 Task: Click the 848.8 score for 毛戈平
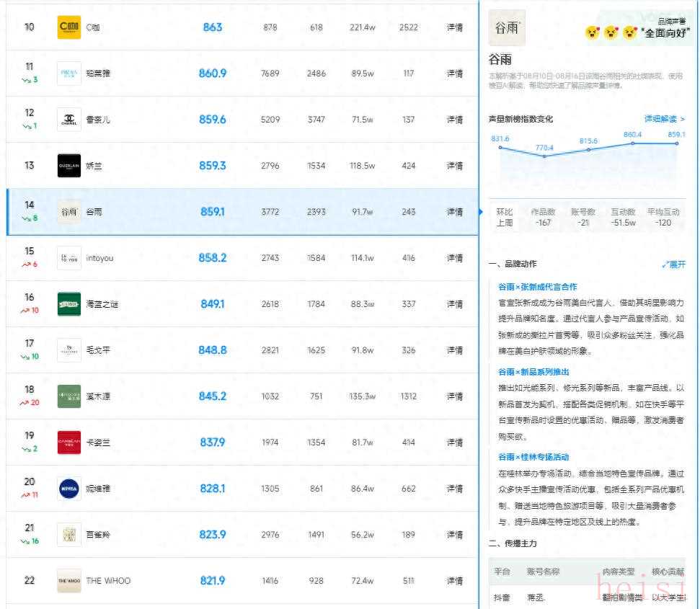213,350
